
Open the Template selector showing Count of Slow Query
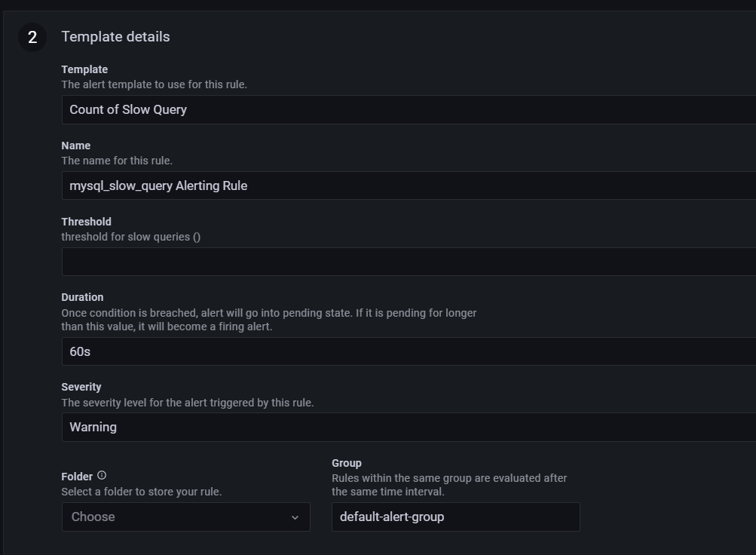(409, 109)
